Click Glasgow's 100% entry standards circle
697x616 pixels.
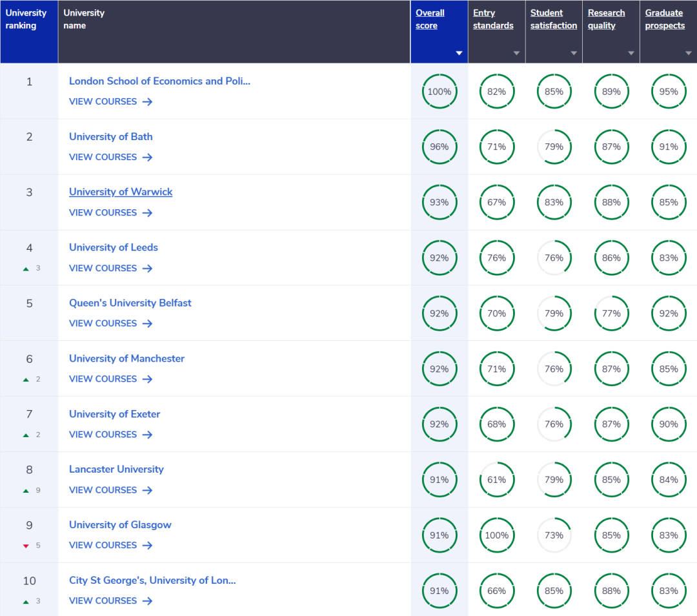tap(496, 535)
